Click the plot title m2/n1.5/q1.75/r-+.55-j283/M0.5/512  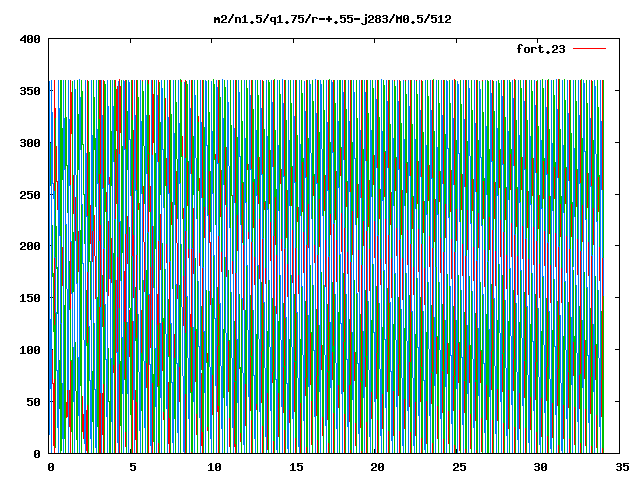click(x=332, y=19)
